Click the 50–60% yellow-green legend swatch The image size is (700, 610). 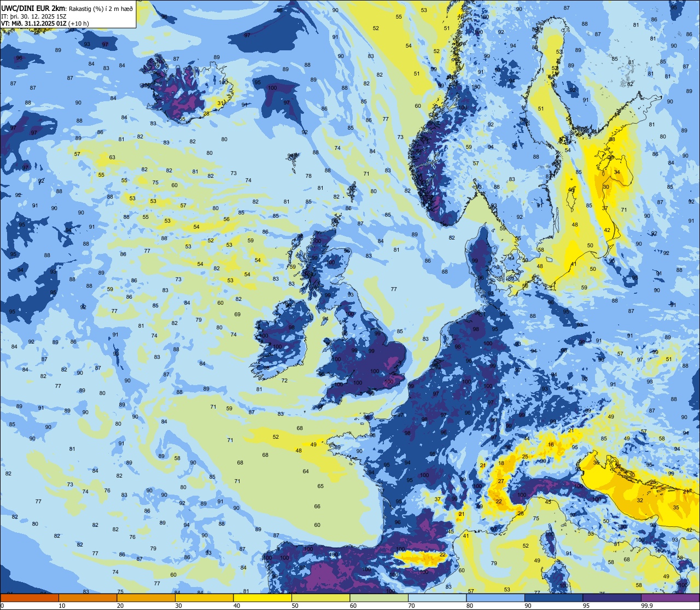point(320,597)
